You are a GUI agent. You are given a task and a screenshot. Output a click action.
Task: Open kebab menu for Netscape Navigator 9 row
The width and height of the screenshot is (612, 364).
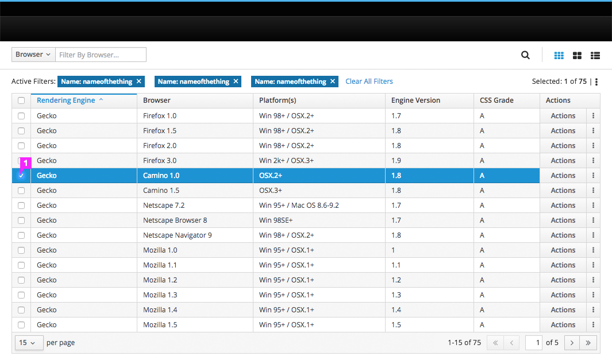pyautogui.click(x=593, y=235)
